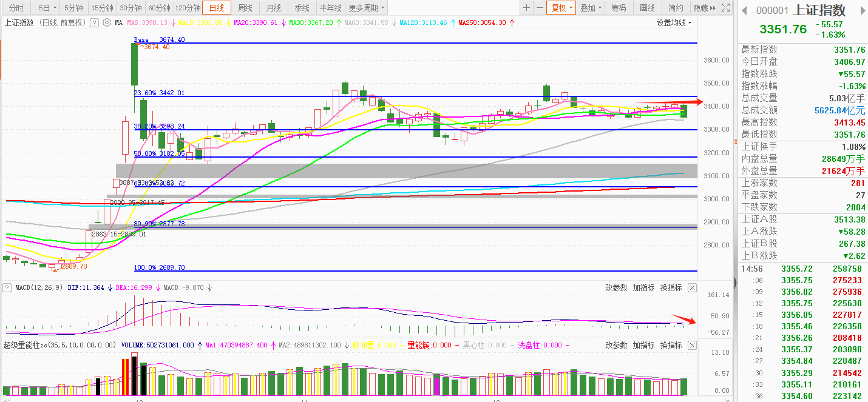Switch to 分时 intraday tab

click(x=16, y=8)
